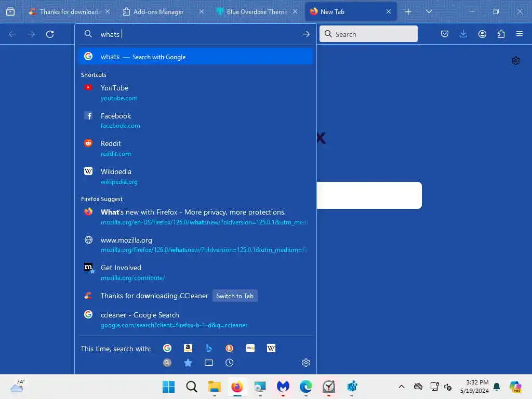Go forward one page

click(31, 34)
